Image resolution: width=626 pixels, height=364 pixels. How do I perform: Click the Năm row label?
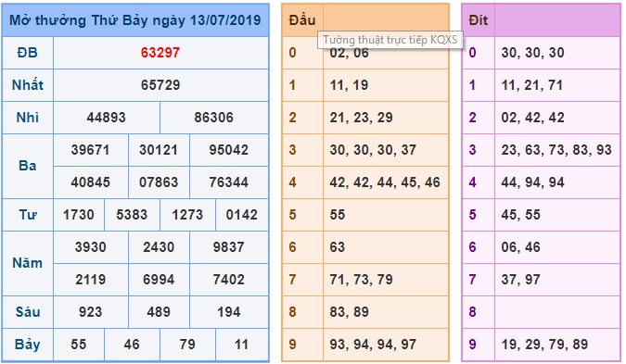click(28, 263)
